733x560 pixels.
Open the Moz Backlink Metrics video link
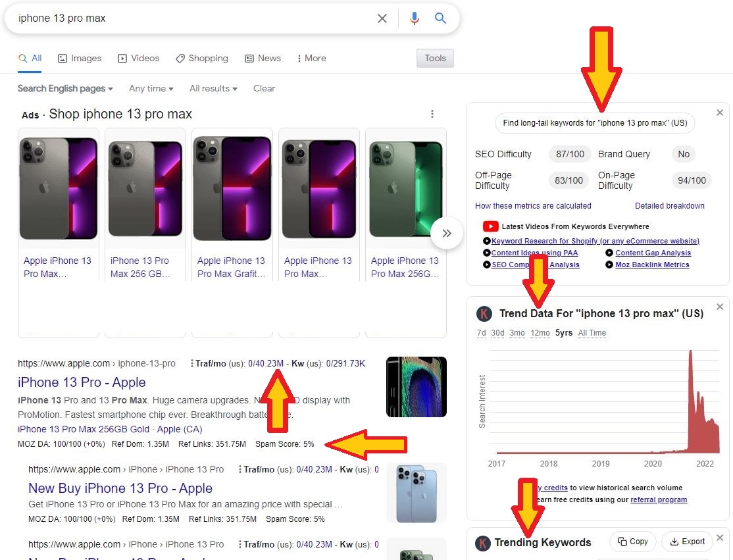(x=652, y=265)
